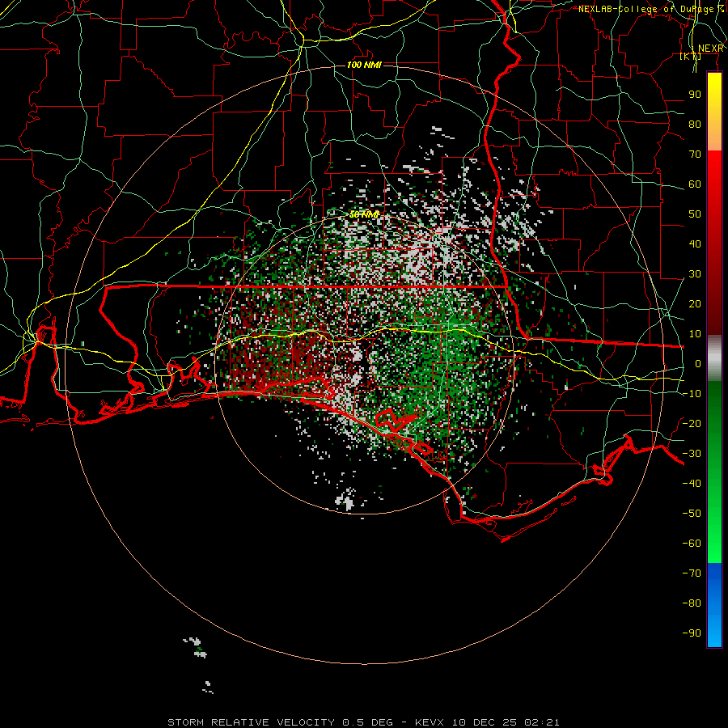Click the "40" value on the velocity scale
The height and width of the screenshot is (728, 728).
[x=695, y=244]
